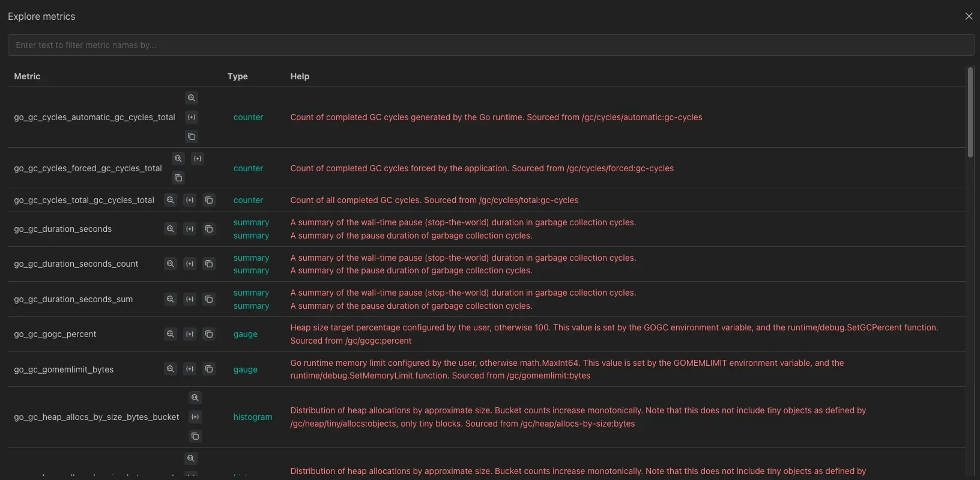The width and height of the screenshot is (980, 480).
Task: Click the go_gc_gogc_percent metric name
Action: click(x=55, y=334)
